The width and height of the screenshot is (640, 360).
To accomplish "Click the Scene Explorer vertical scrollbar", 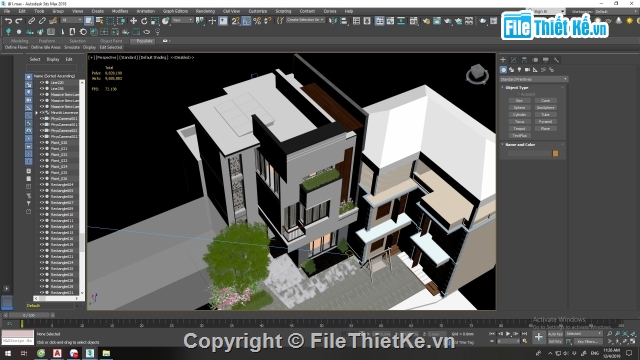I will pyautogui.click(x=82, y=188).
